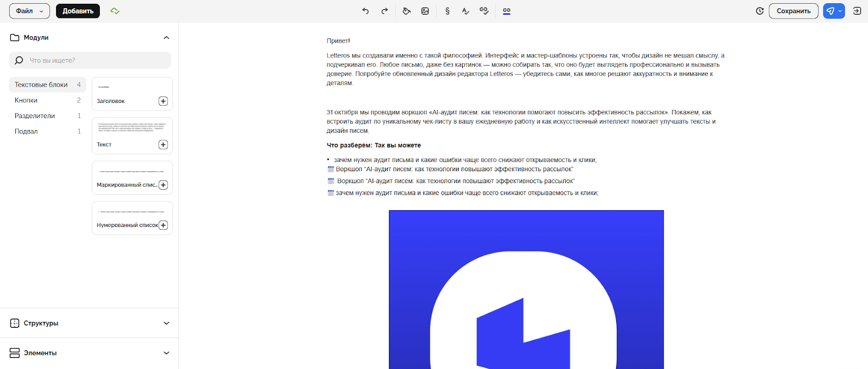Screen dimensions: 868x369
Task: Add the Нумерованный список module with plus
Action: point(163,225)
